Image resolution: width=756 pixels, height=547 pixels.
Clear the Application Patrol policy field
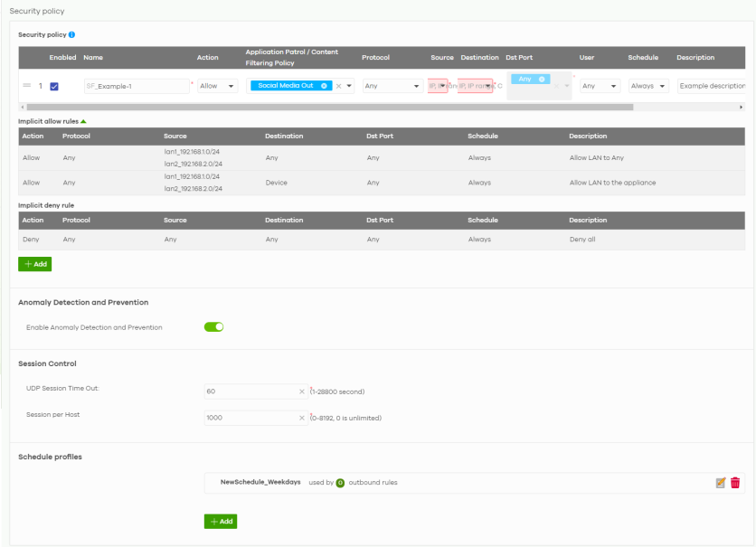coord(338,87)
